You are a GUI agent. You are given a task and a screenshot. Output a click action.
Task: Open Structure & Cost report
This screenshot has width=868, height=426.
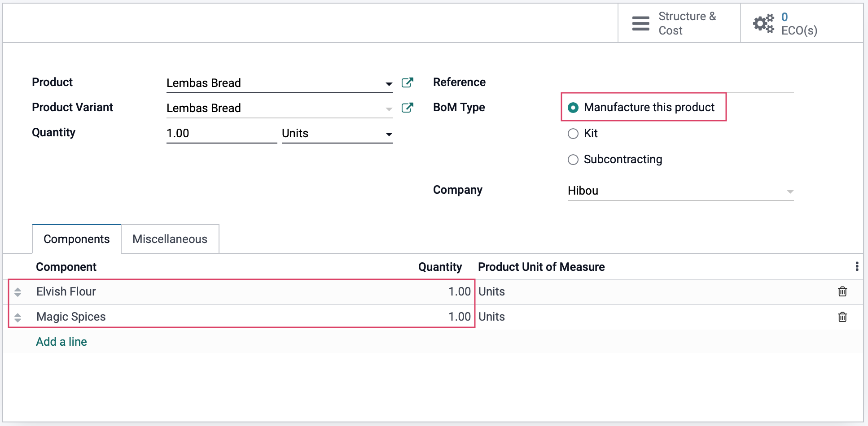pos(679,23)
